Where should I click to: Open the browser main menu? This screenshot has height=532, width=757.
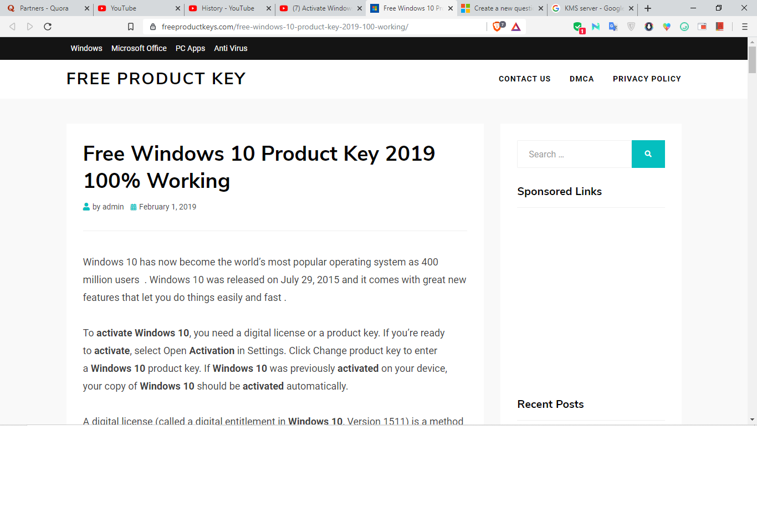point(745,27)
